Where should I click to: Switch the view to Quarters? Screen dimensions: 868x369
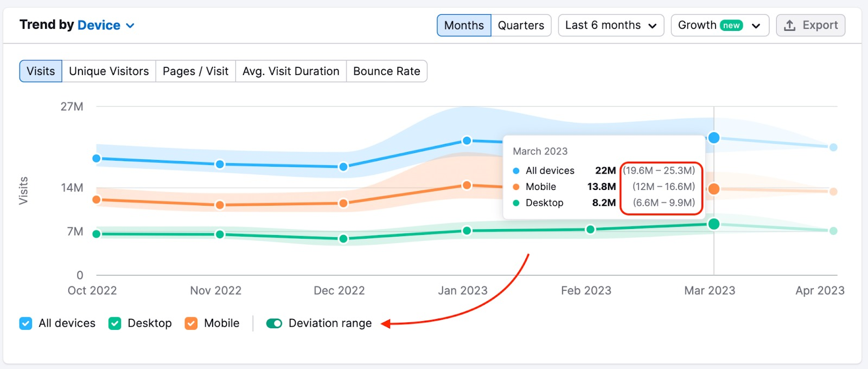coord(521,26)
